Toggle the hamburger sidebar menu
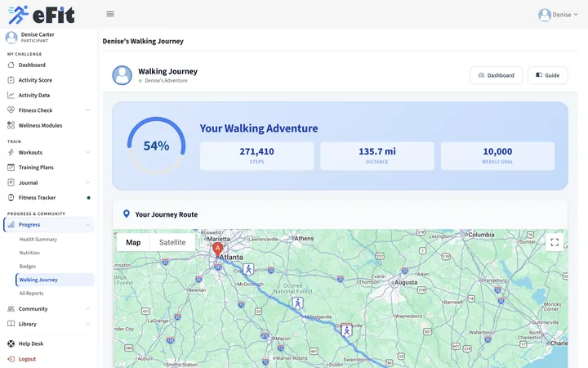The width and height of the screenshot is (588, 368). coord(110,14)
